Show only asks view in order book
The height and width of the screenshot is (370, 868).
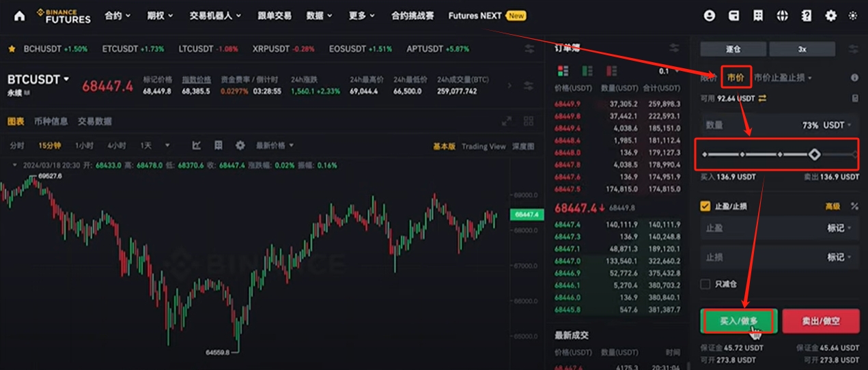point(611,71)
